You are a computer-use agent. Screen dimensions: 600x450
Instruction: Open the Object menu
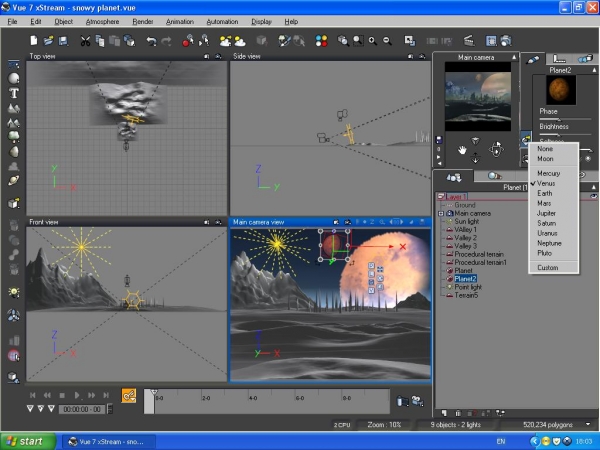click(x=64, y=21)
